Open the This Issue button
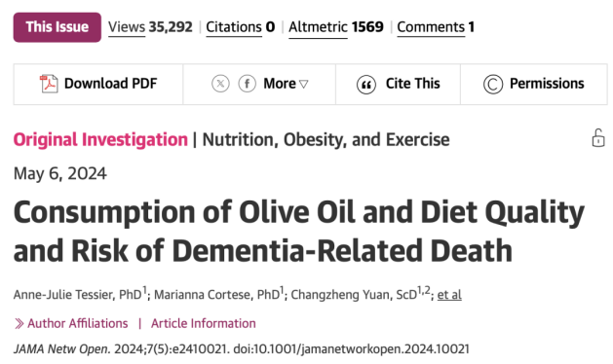Viewport: 613px width, 364px height. tap(57, 27)
